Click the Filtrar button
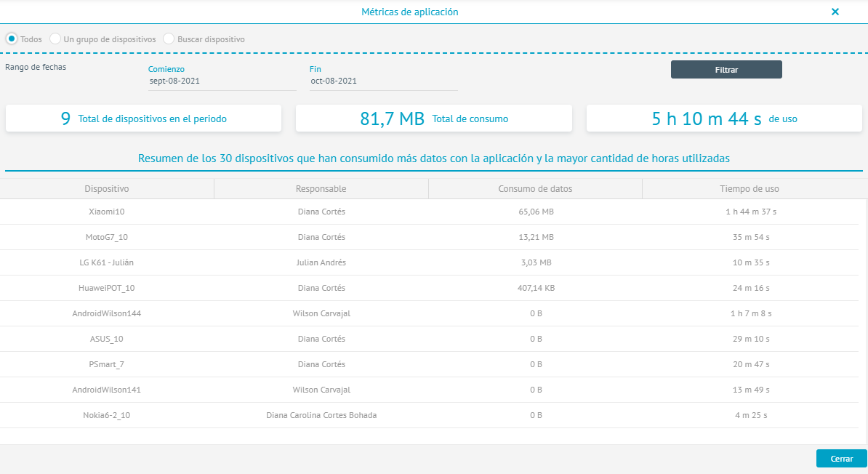 [x=726, y=70]
